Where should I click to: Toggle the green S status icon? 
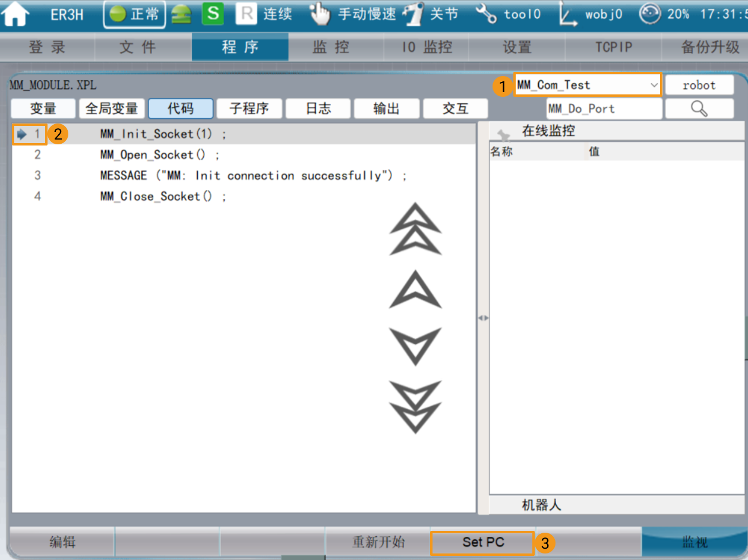[213, 14]
